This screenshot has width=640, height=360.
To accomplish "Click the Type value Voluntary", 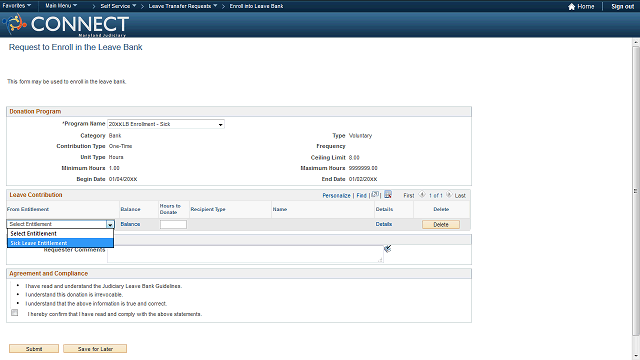I will tap(360, 136).
